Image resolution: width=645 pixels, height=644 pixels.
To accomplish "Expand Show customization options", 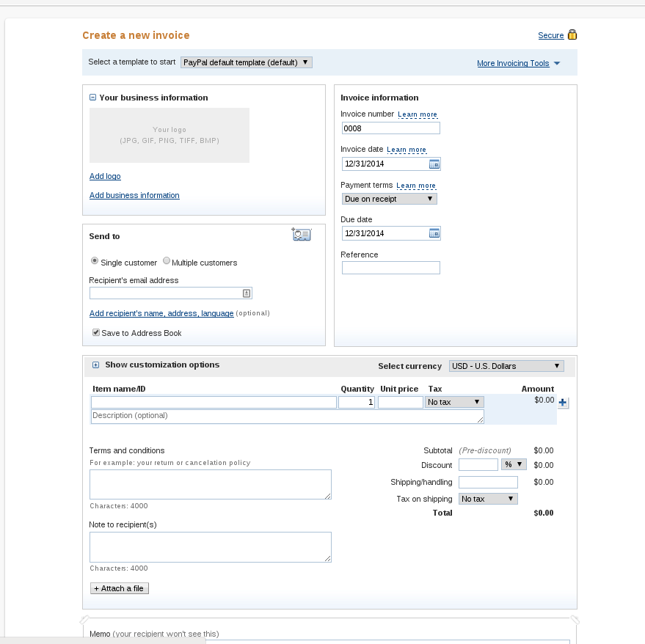I will tap(95, 365).
